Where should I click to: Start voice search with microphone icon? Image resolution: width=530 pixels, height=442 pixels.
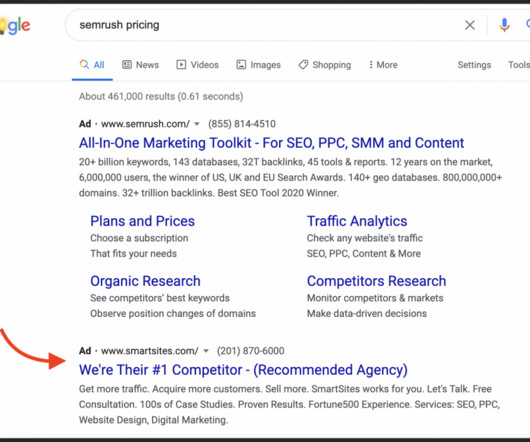click(x=504, y=25)
